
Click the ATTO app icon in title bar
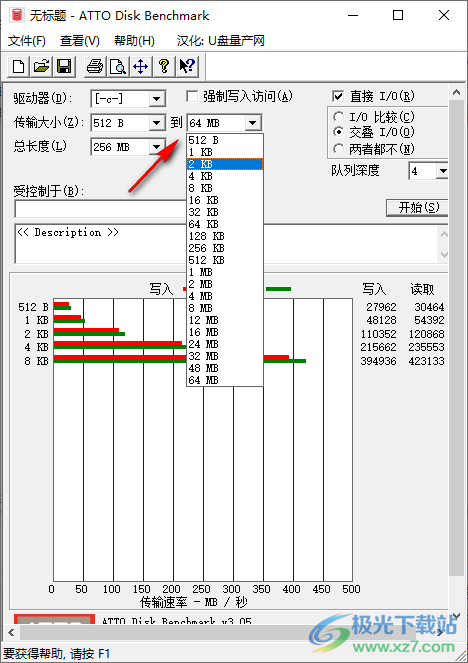[17, 16]
